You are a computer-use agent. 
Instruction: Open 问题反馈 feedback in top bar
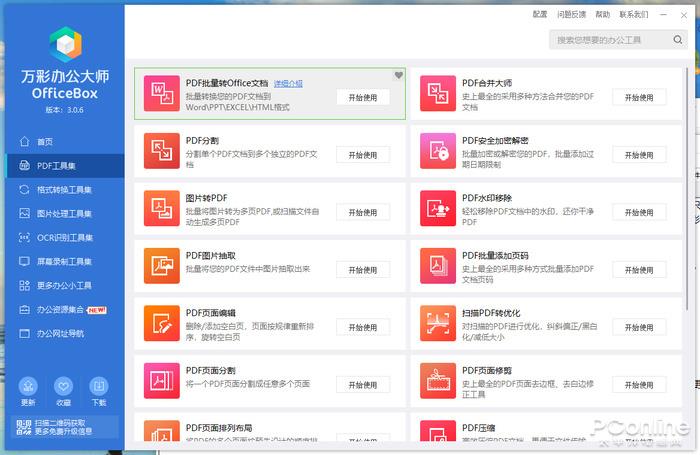(x=571, y=14)
